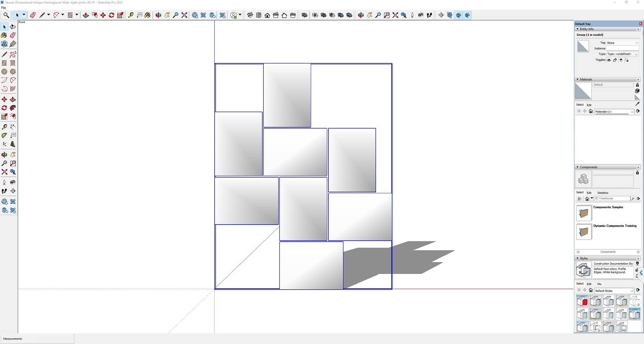644x344 pixels.
Task: Switch to Edit tab in Materials panel
Action: (x=589, y=105)
